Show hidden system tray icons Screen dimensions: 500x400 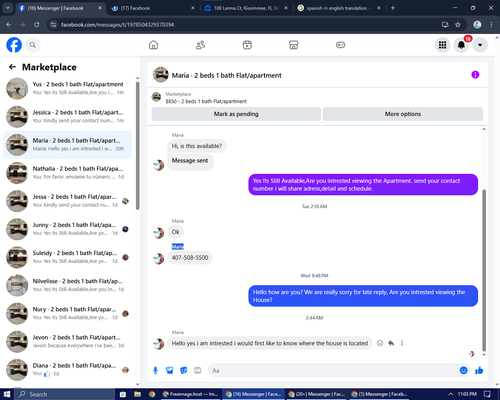451,394
